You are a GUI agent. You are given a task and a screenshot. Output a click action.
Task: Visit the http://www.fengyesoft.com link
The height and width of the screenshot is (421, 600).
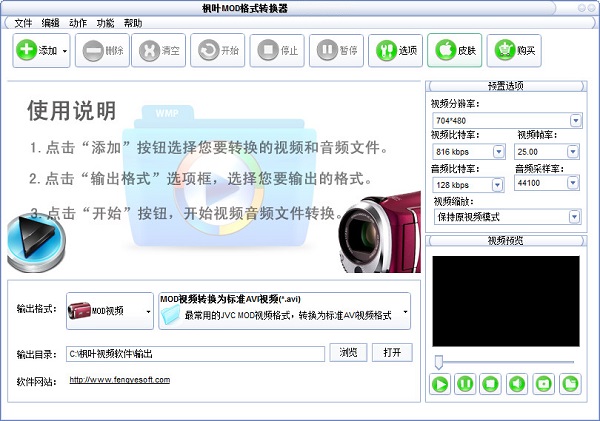pos(119,380)
